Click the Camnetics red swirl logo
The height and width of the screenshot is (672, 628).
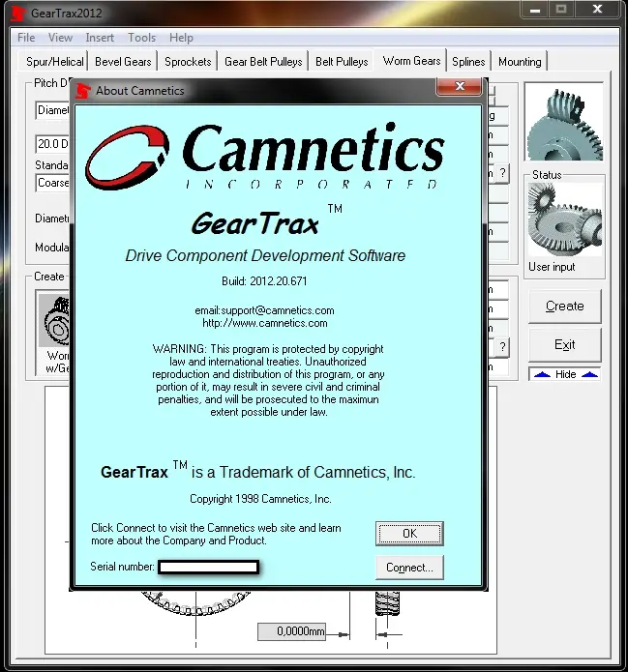(128, 157)
